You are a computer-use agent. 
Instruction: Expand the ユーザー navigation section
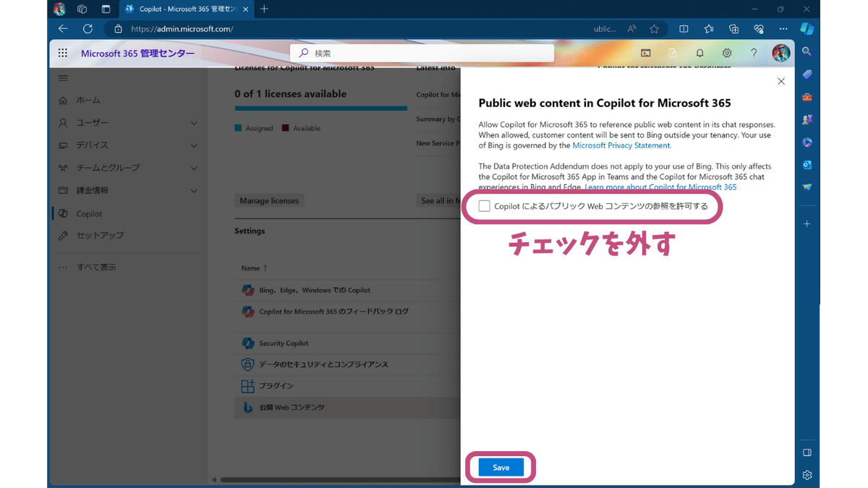(x=193, y=123)
